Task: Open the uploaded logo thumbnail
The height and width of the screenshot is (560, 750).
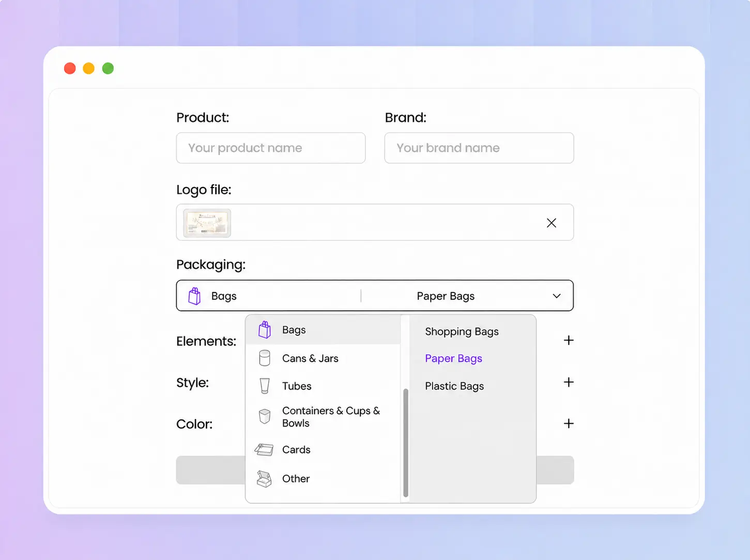Action: (207, 223)
